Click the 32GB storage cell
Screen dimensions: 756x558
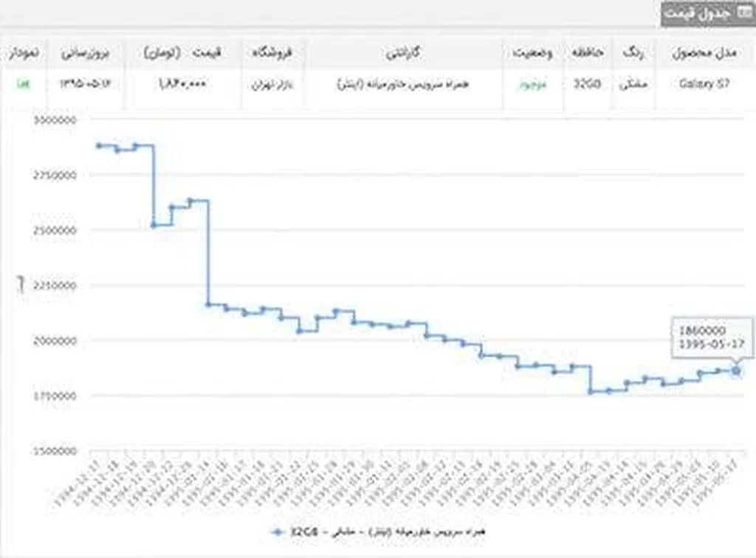click(x=588, y=83)
